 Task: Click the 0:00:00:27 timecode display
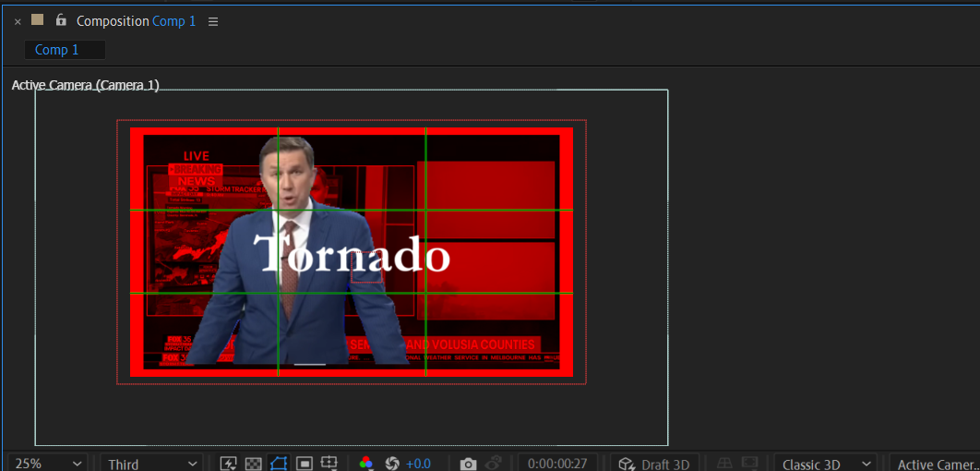click(x=557, y=464)
